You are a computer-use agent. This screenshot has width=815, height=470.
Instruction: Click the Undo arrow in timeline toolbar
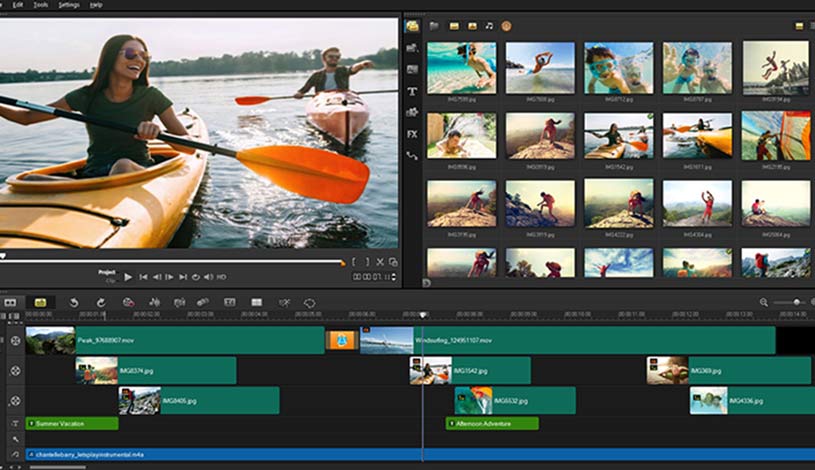click(x=74, y=302)
